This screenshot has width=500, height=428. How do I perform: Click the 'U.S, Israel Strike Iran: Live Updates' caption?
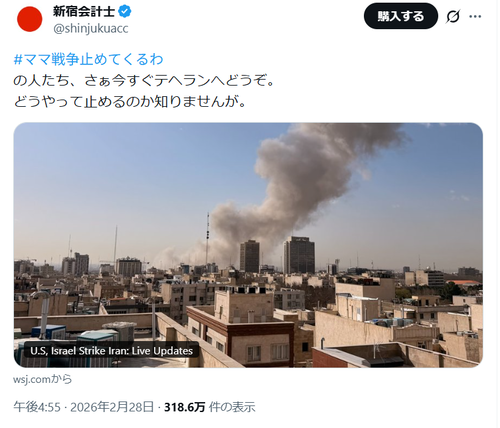111,351
